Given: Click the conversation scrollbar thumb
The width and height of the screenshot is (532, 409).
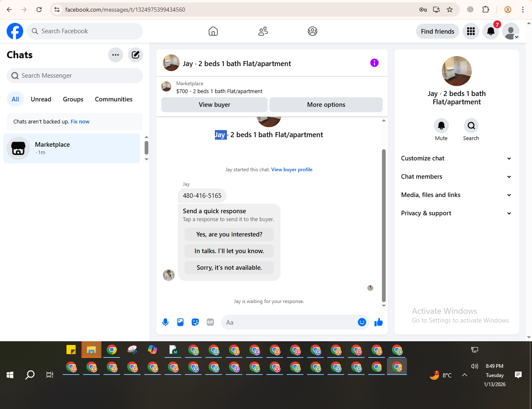Looking at the screenshot, I should point(384,226).
